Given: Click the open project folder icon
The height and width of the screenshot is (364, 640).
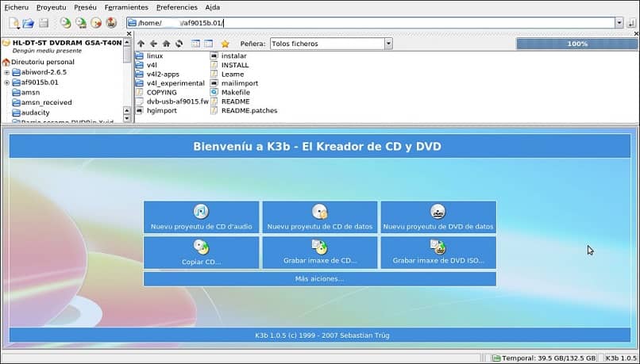Looking at the screenshot, I should tap(28, 23).
